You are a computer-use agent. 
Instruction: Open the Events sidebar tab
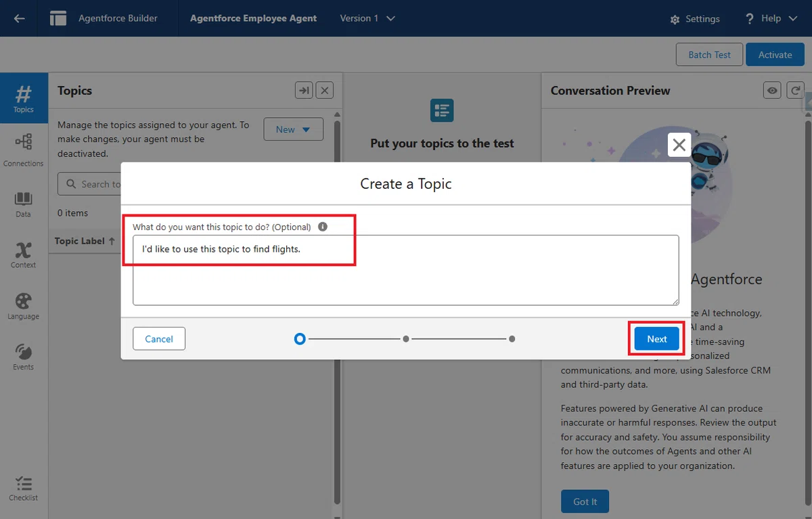point(24,357)
